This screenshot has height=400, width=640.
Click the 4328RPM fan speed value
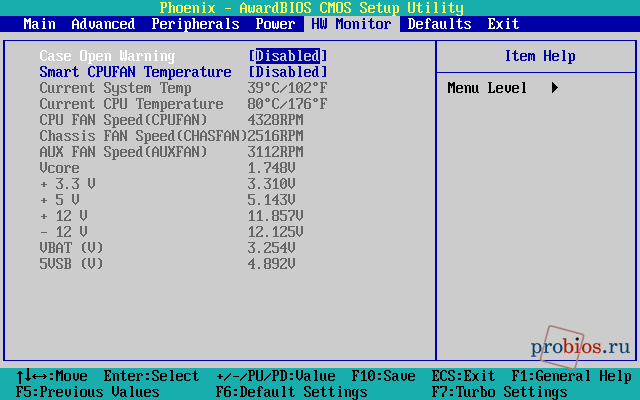(276, 120)
